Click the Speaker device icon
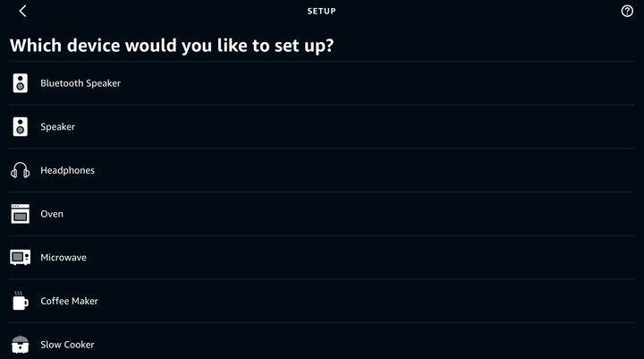Screen dimensions: 644x359 20,126
